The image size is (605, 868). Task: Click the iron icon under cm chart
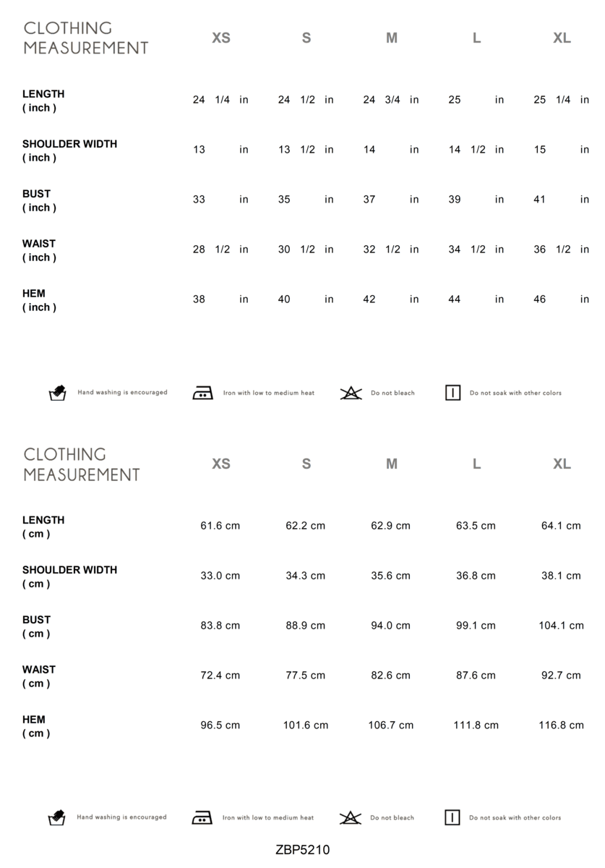(x=202, y=817)
